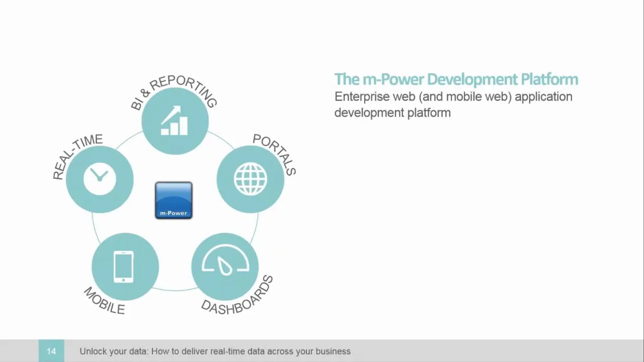Select the m-Power logo in the center

(x=174, y=201)
